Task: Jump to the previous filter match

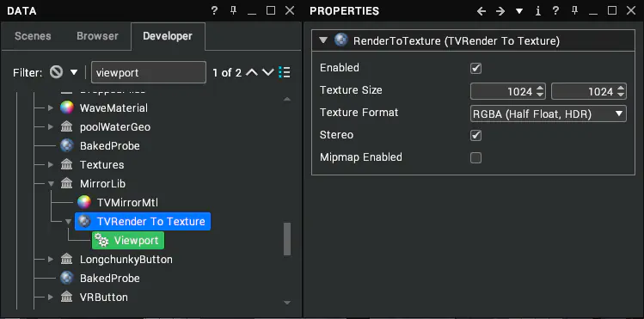Action: [252, 73]
